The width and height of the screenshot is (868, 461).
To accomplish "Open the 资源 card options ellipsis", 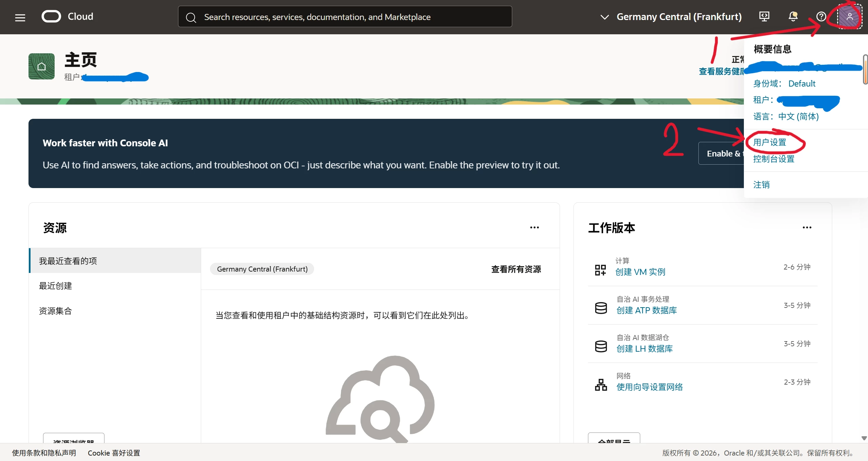I will tap(534, 227).
